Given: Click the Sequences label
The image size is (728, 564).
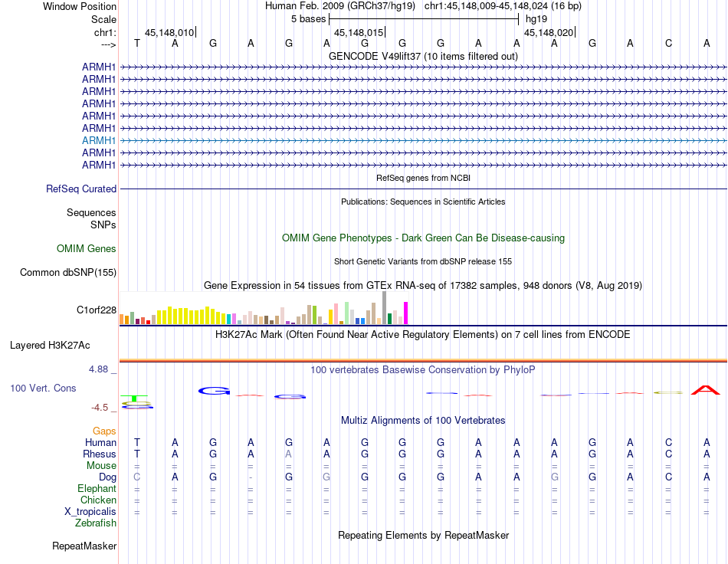Looking at the screenshot, I should click(x=91, y=212).
